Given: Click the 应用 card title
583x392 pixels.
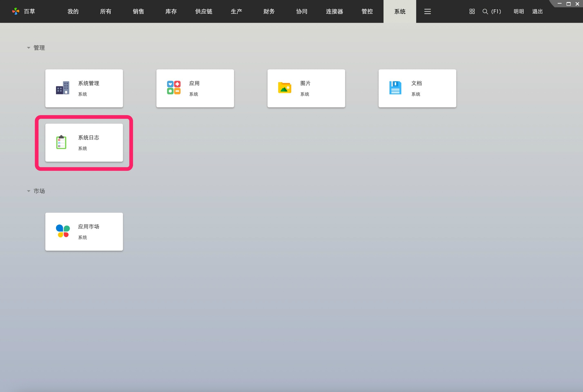Looking at the screenshot, I should [x=194, y=83].
